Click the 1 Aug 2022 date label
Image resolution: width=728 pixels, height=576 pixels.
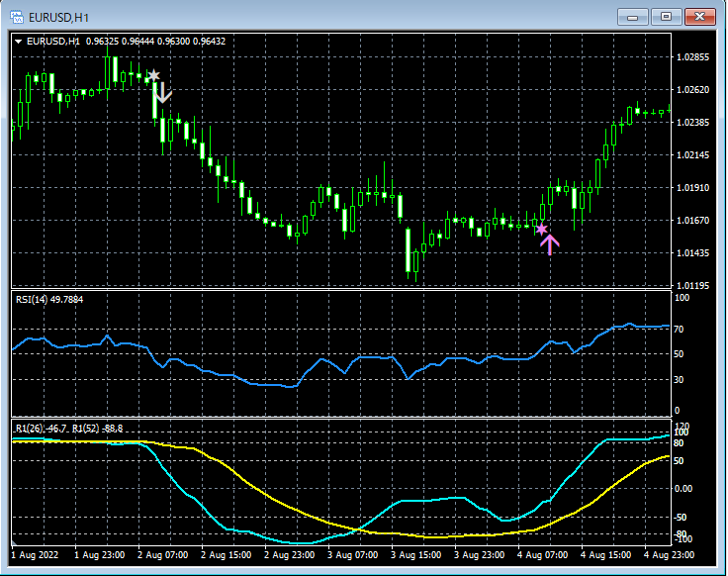(x=36, y=555)
